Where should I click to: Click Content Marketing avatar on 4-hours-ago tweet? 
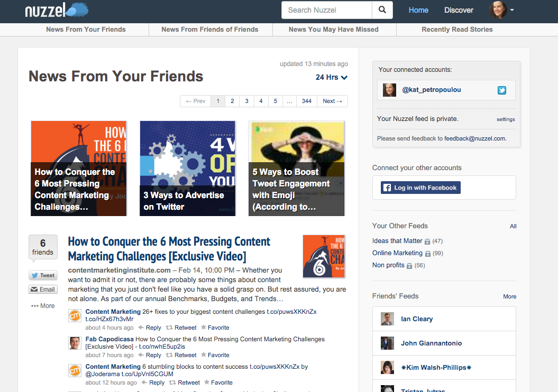(75, 315)
